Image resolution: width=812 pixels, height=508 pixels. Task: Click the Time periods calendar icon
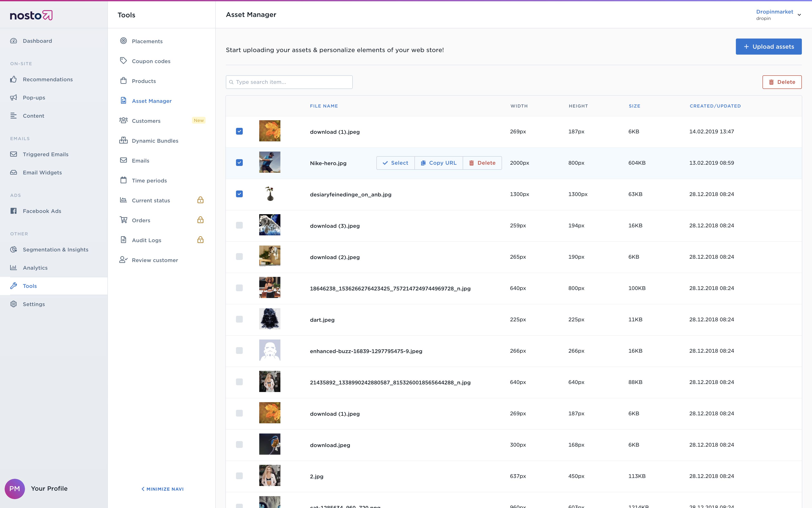pyautogui.click(x=123, y=180)
